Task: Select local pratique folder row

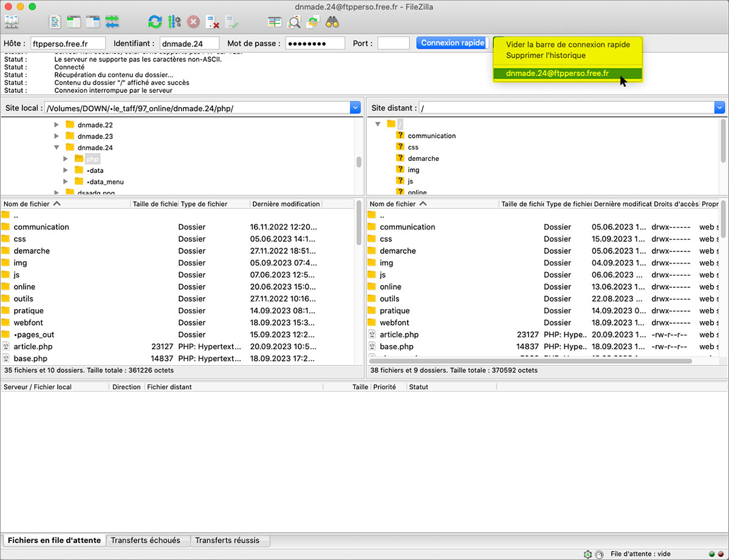Action: 177,310
